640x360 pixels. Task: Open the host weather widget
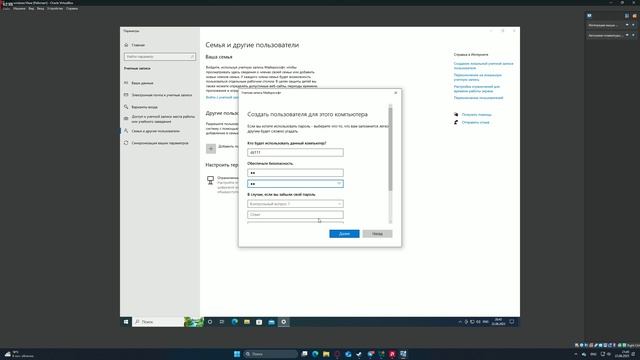pyautogui.click(x=18, y=354)
